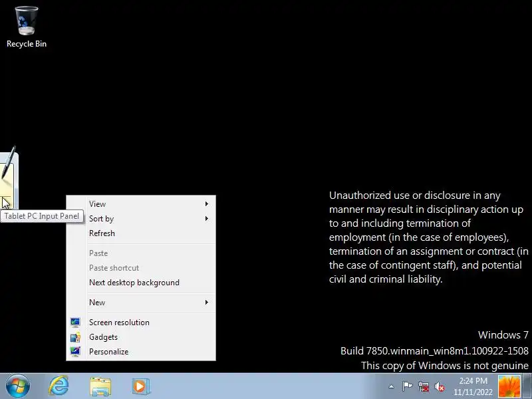Open the Start menu orb
The image size is (532, 399).
18,386
